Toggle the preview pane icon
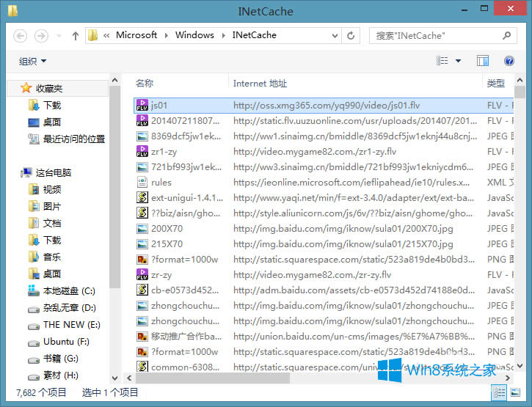Viewport: 532px width, 407px height. tap(482, 61)
